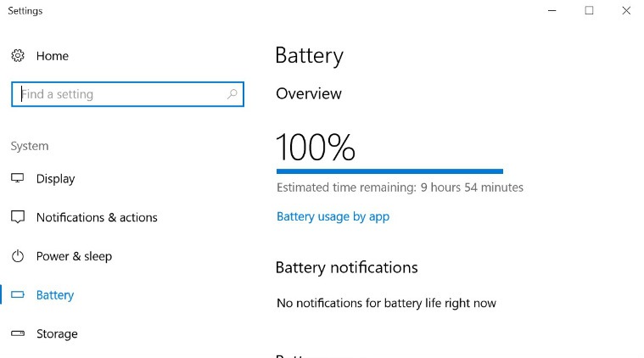Screen dimensions: 644x358
Task: Open Home settings page
Action: click(52, 56)
